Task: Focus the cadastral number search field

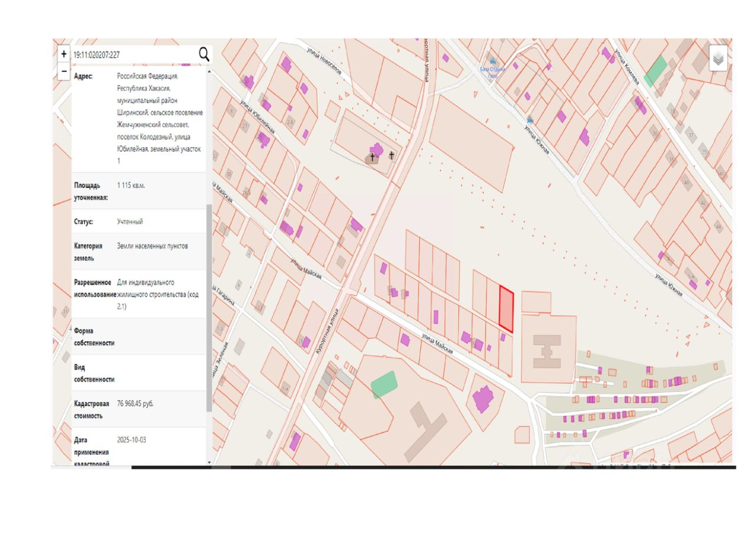Action: point(134,54)
